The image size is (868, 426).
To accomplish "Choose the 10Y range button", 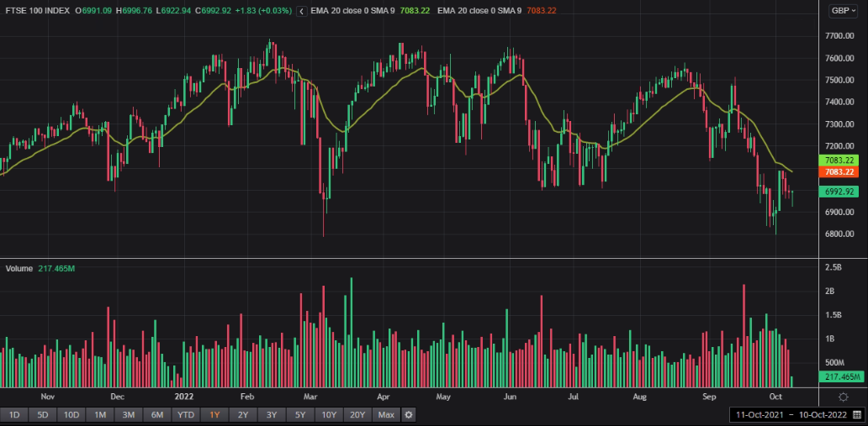I will pos(329,414).
